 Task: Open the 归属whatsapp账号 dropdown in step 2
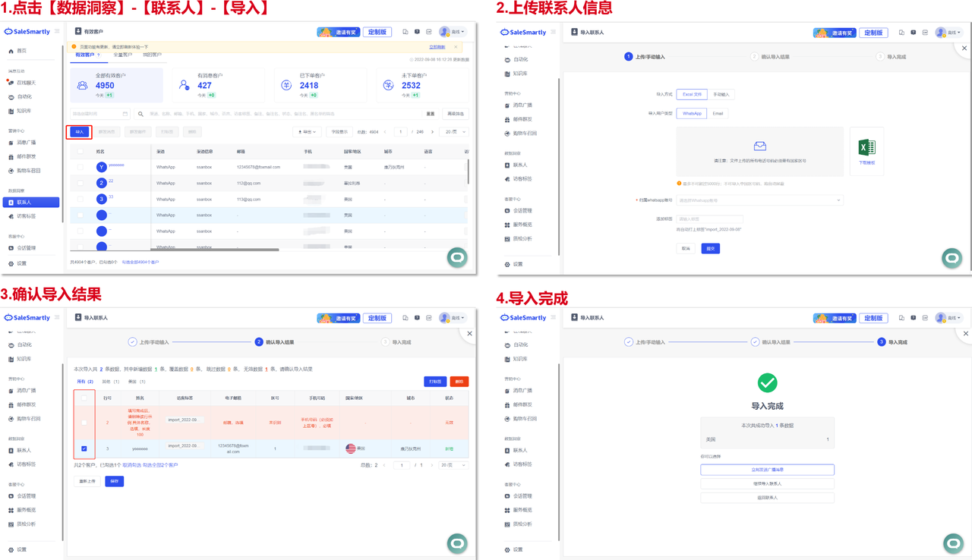click(759, 200)
